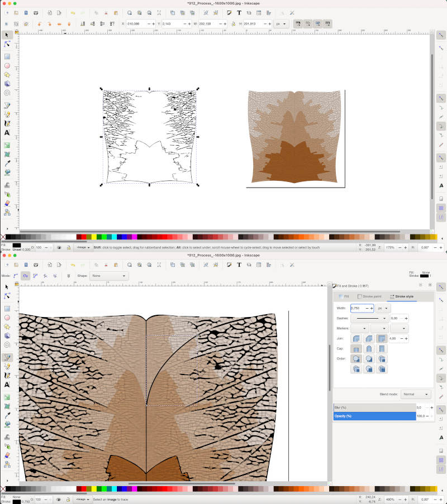Open mid Markers dropdown
The height and width of the screenshot is (504, 447).
click(x=379, y=329)
